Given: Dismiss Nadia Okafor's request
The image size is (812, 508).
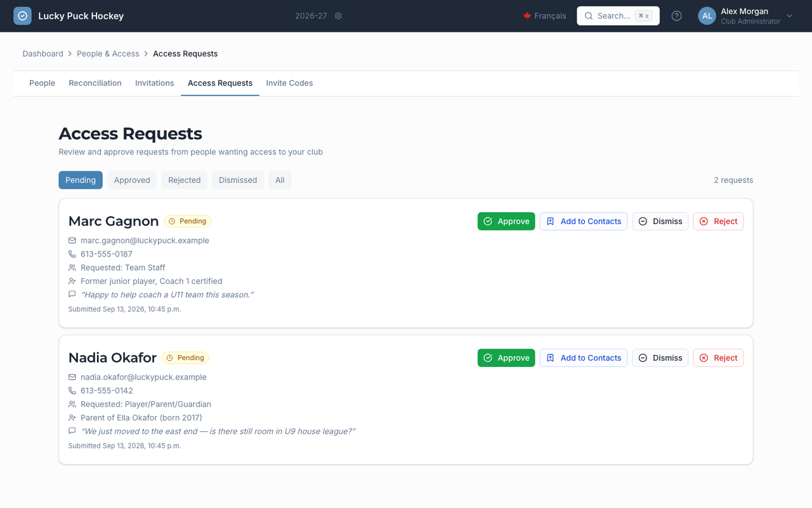Looking at the screenshot, I should click(x=660, y=358).
